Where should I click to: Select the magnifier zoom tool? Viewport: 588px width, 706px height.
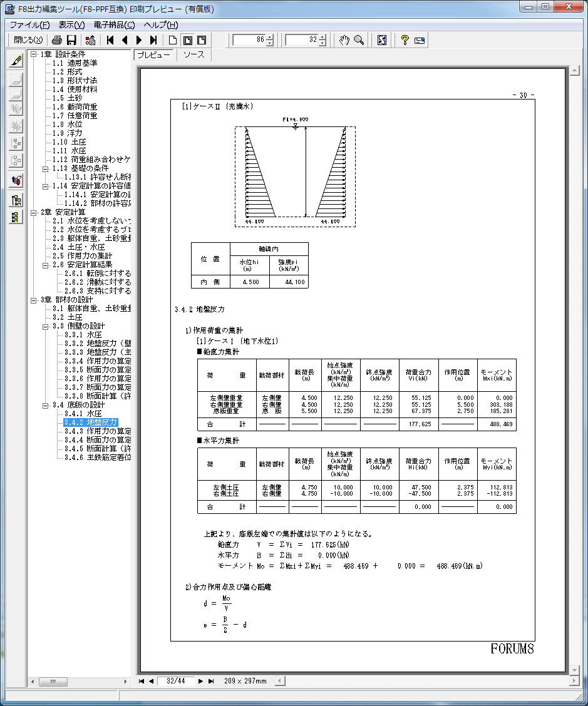point(359,40)
